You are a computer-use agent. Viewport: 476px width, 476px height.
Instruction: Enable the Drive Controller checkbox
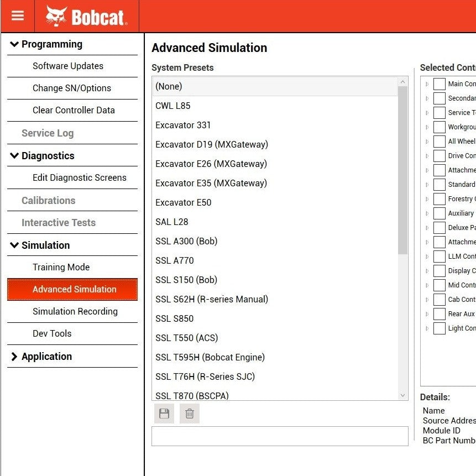[440, 156]
